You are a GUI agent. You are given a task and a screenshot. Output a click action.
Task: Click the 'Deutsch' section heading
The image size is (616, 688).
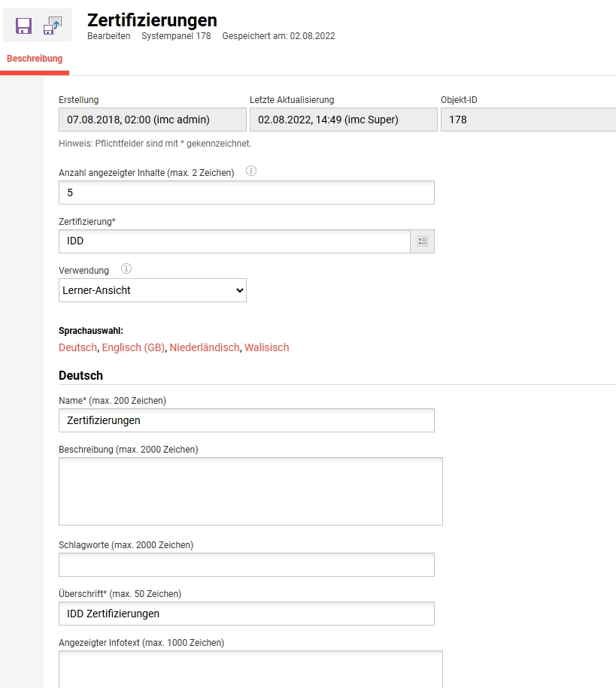pyautogui.click(x=80, y=376)
